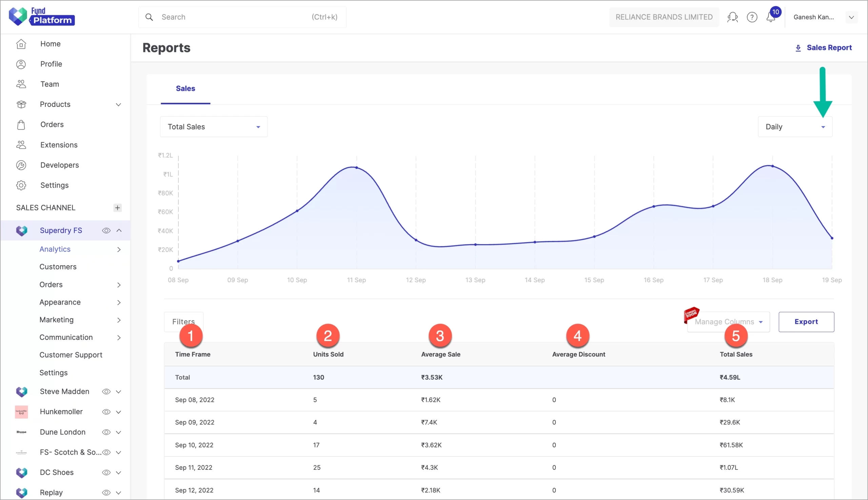Screen dimensions: 868x500
Task: Click the Sep 10, 2022 table row
Action: pyautogui.click(x=499, y=445)
